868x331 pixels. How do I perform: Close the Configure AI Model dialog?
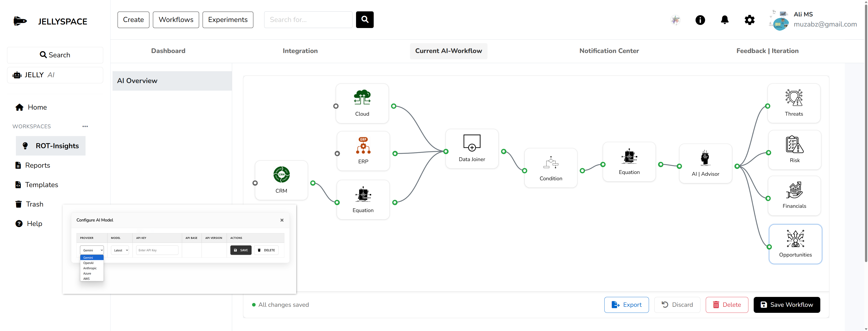282,220
